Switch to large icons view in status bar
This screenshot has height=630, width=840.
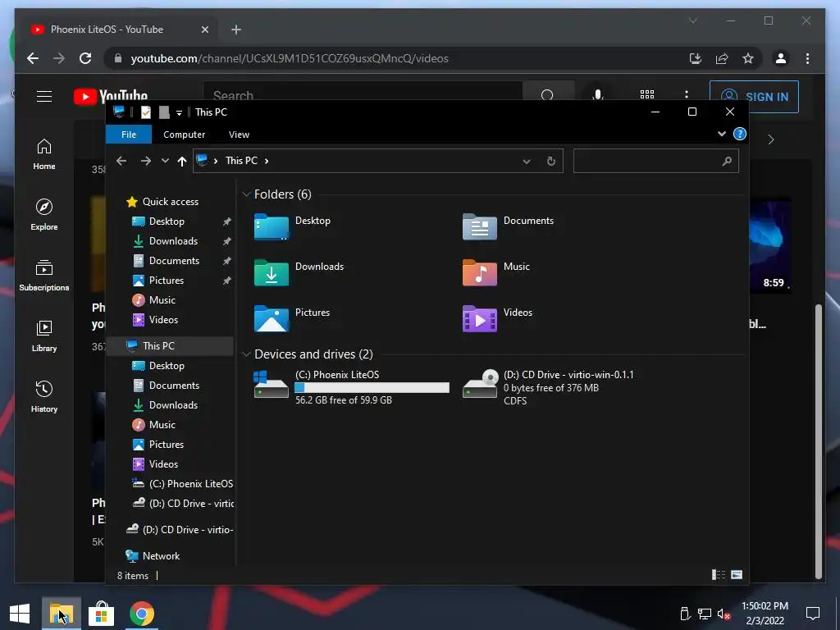coord(737,575)
